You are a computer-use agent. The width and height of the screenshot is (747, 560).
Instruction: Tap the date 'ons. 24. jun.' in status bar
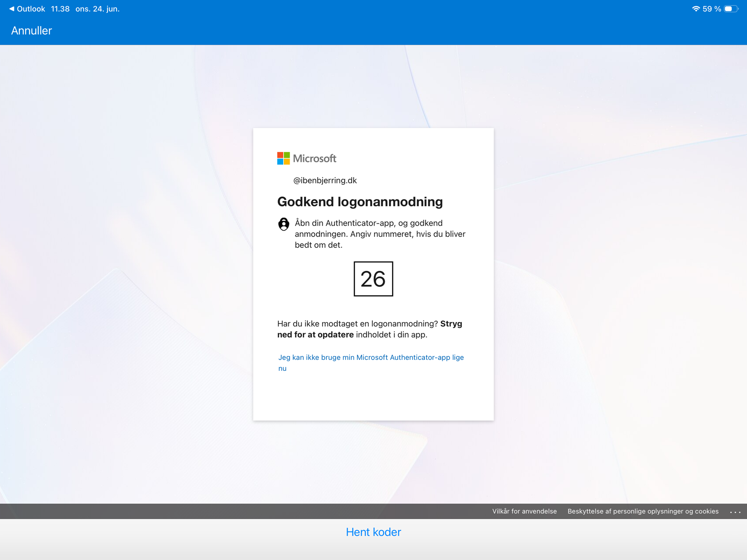98,9
